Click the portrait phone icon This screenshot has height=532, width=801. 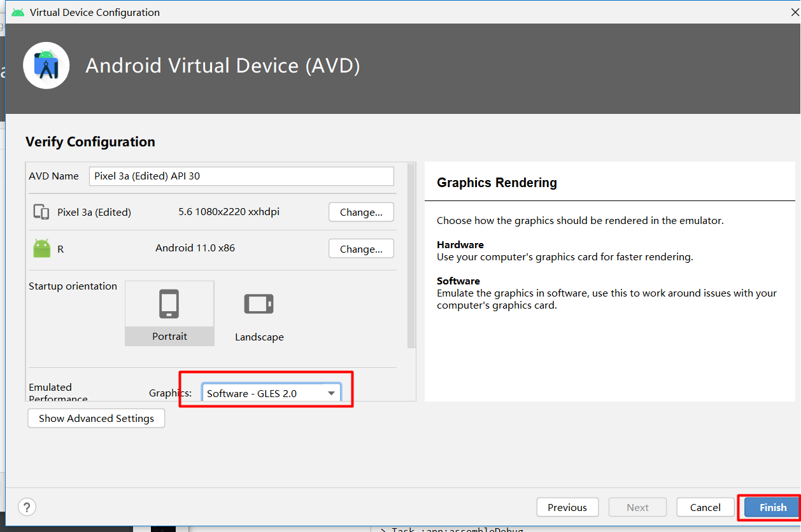(x=169, y=304)
